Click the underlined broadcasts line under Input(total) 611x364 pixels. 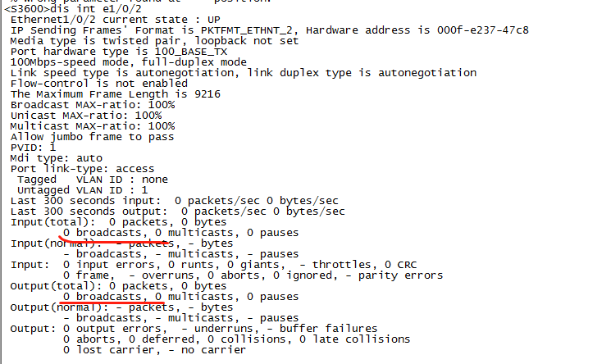[180, 232]
